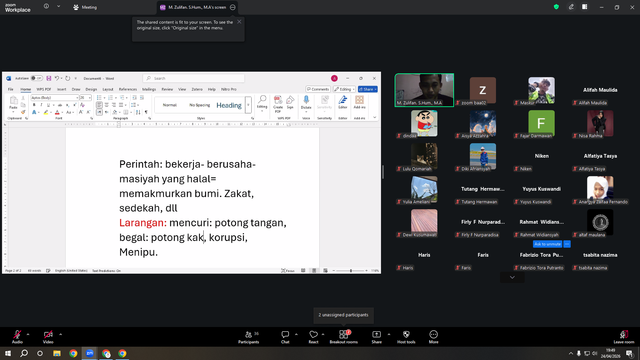The image size is (640, 360).
Task: Apply the Heading style
Action: click(x=229, y=105)
